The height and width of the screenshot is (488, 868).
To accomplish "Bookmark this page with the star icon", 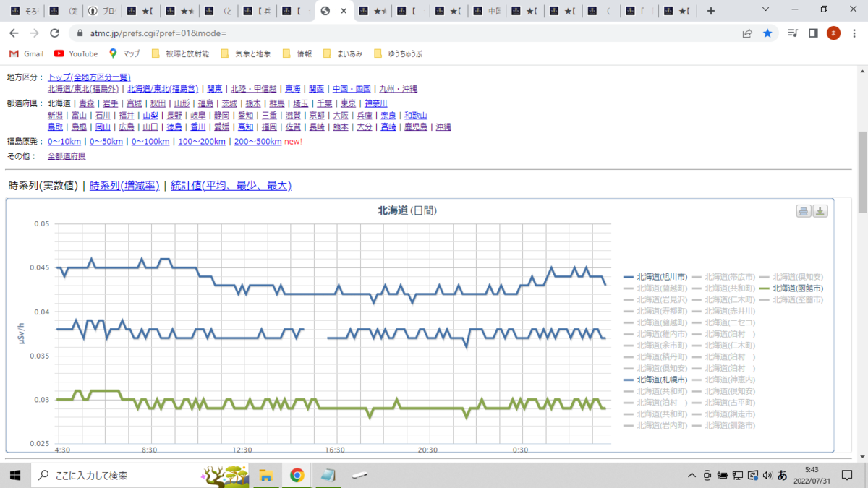I will 767,33.
